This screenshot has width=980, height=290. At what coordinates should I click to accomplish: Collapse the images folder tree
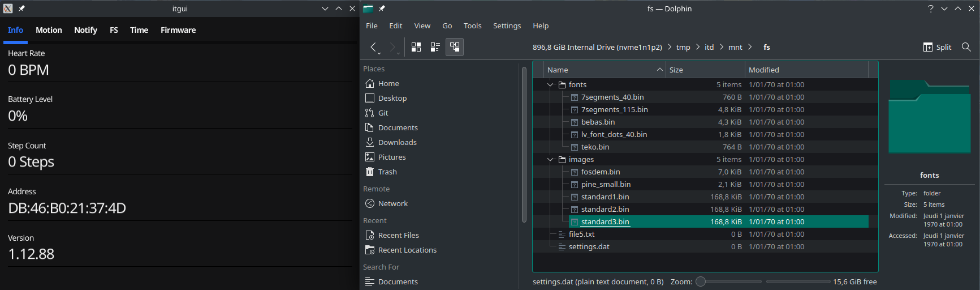point(550,160)
